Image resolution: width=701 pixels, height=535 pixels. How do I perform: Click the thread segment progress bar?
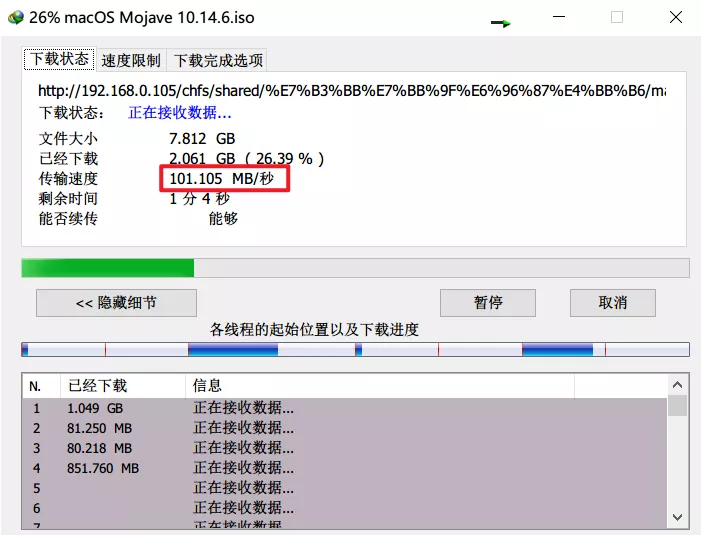(355, 350)
